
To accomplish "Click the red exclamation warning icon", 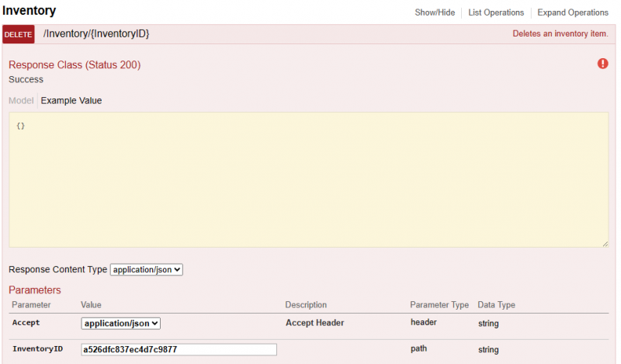I will [602, 64].
